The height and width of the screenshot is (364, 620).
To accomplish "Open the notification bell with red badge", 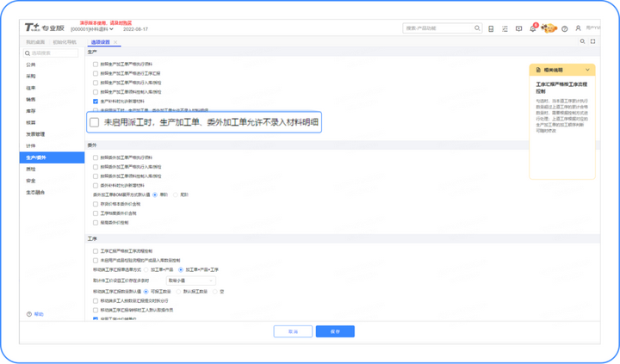I will pos(533,28).
